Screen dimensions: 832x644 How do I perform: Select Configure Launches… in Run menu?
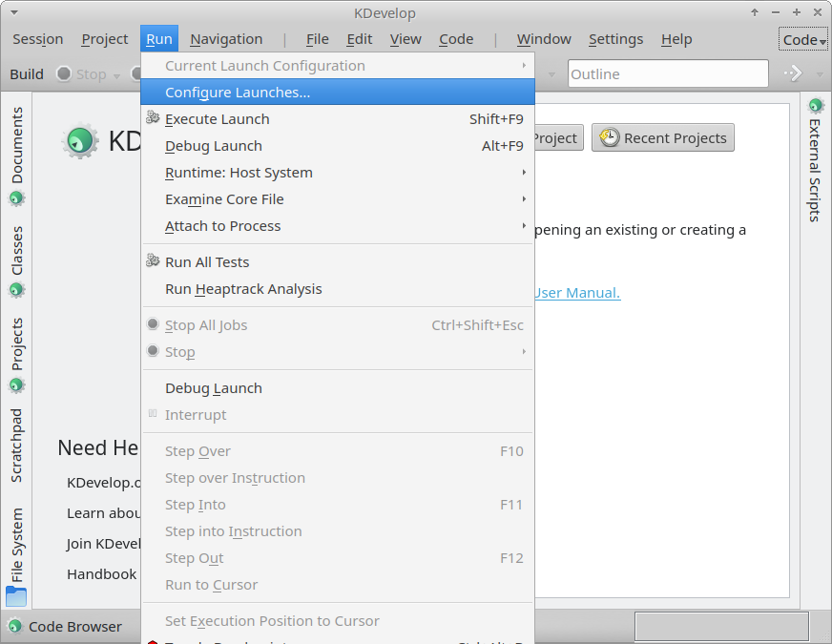point(338,93)
